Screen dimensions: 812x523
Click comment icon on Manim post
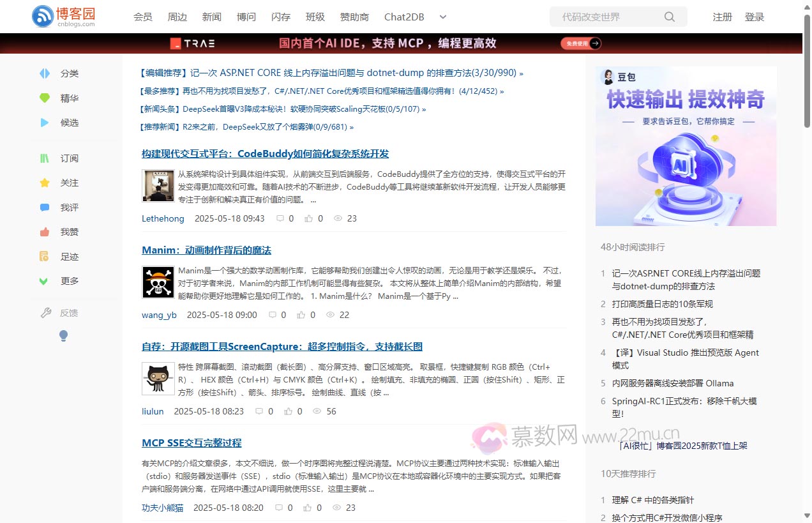(273, 315)
